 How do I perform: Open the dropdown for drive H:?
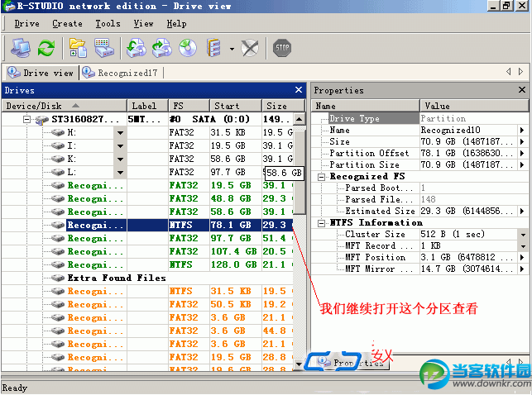pos(120,133)
